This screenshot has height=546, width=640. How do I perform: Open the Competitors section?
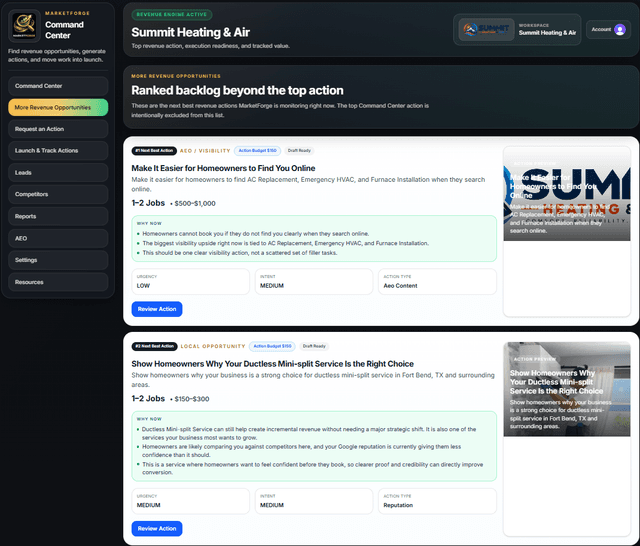tap(58, 194)
